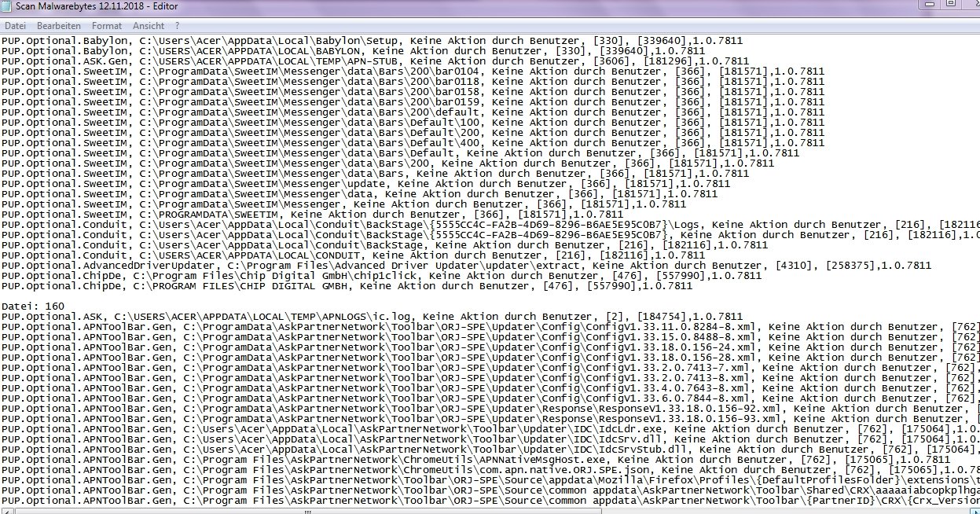980x514 pixels.
Task: Click the uppercase LOCAL\BABYLON path line
Action: click(x=353, y=50)
